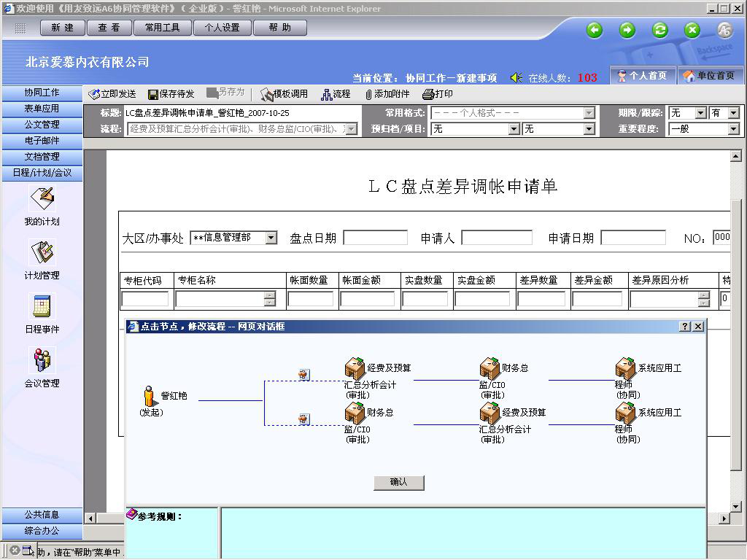The image size is (747, 560).
Task: Open 协同工作 in the left sidebar
Action: 42,93
